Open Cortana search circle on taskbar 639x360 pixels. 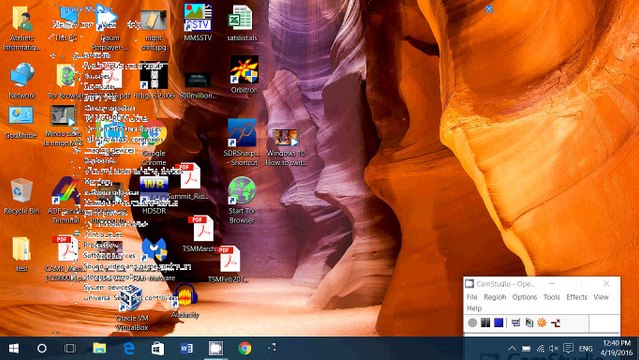point(42,348)
